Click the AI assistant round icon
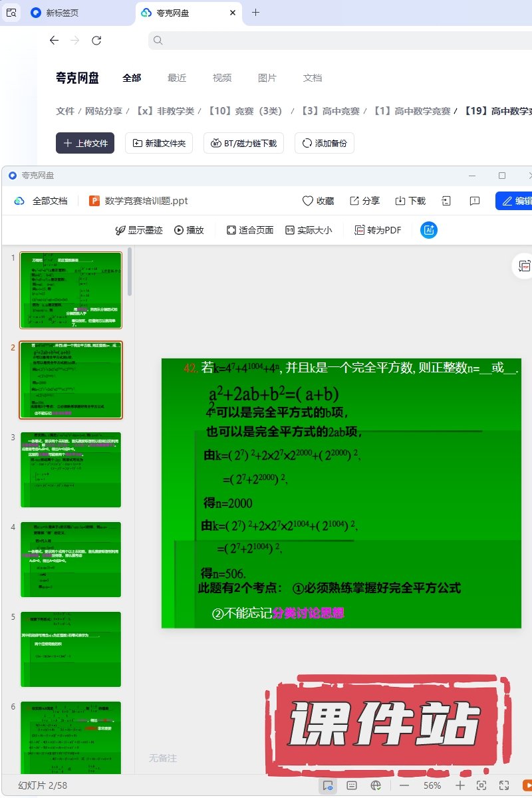 click(429, 230)
